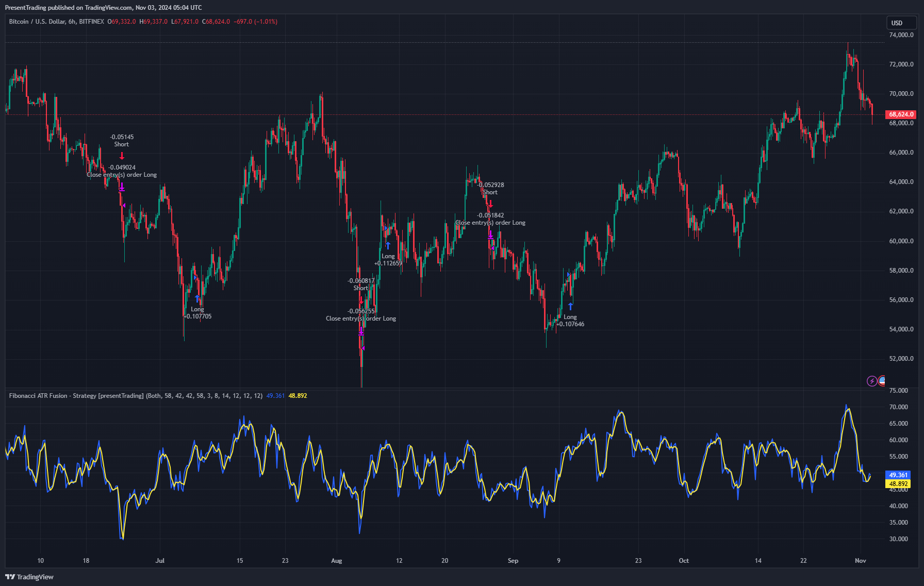
Task: Click the 18 date label on time axis
Action: point(86,561)
